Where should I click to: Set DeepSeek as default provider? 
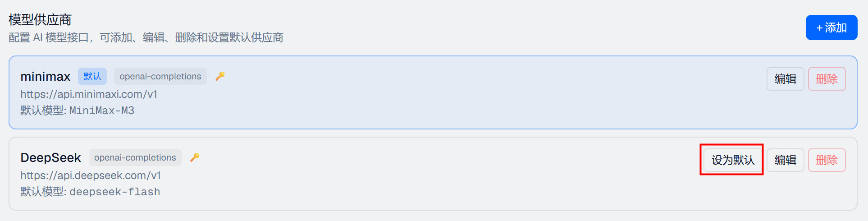[733, 160]
